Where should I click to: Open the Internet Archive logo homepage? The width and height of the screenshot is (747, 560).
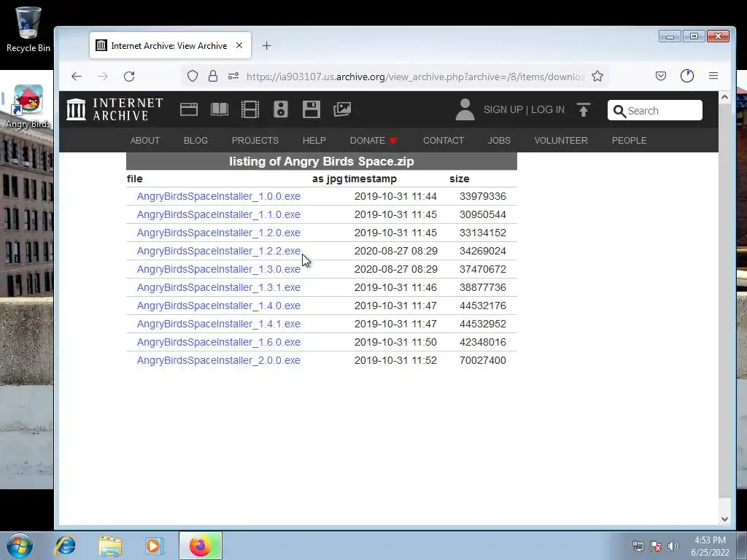(115, 109)
